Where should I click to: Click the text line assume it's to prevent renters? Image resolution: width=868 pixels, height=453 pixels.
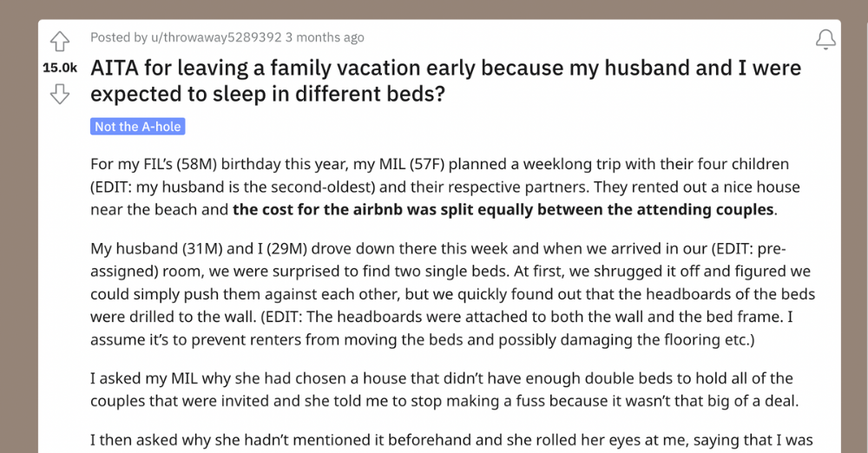[423, 339]
